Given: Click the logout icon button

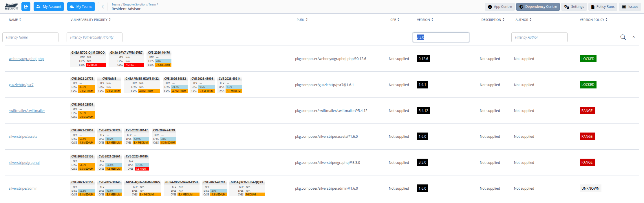Looking at the screenshot, I should pos(26,7).
